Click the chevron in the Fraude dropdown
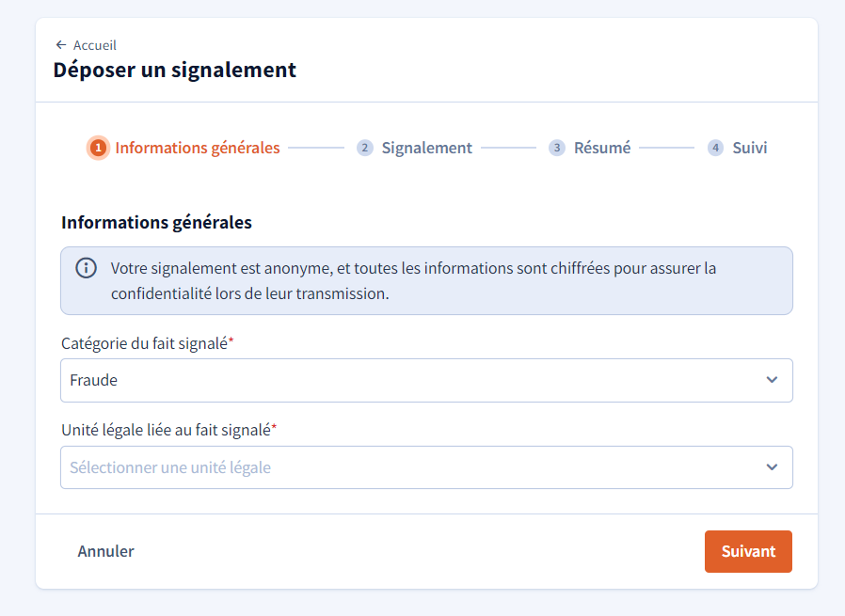Viewport: 845px width, 616px height. click(x=772, y=380)
